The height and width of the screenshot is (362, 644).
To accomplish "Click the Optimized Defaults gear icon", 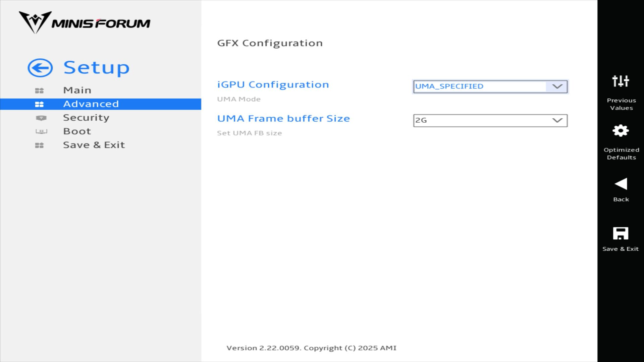I will coord(621,131).
